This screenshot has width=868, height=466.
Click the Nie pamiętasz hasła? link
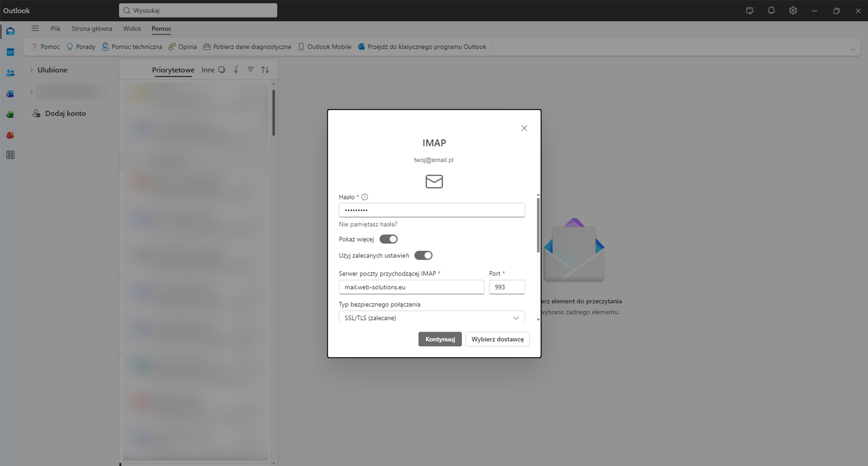coord(368,224)
